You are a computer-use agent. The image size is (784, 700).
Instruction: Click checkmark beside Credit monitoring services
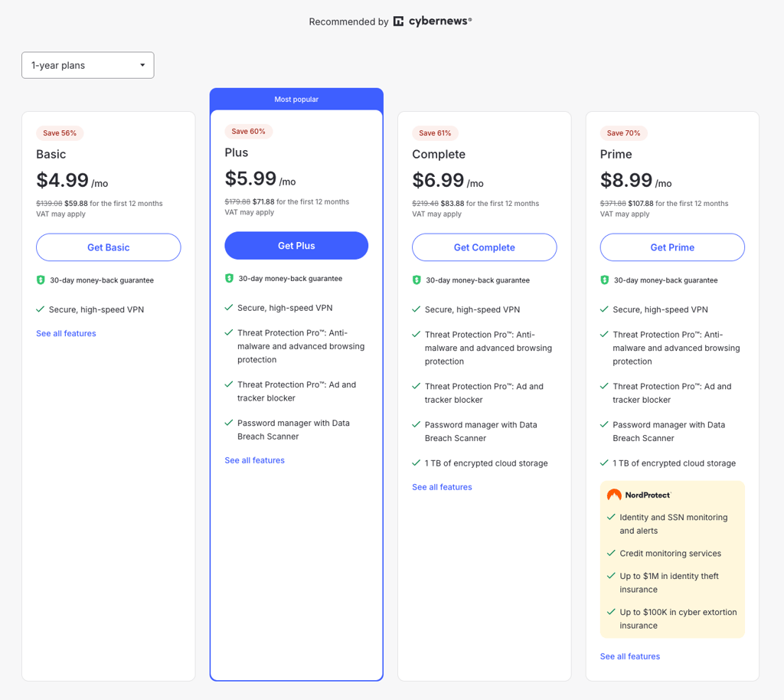click(611, 553)
